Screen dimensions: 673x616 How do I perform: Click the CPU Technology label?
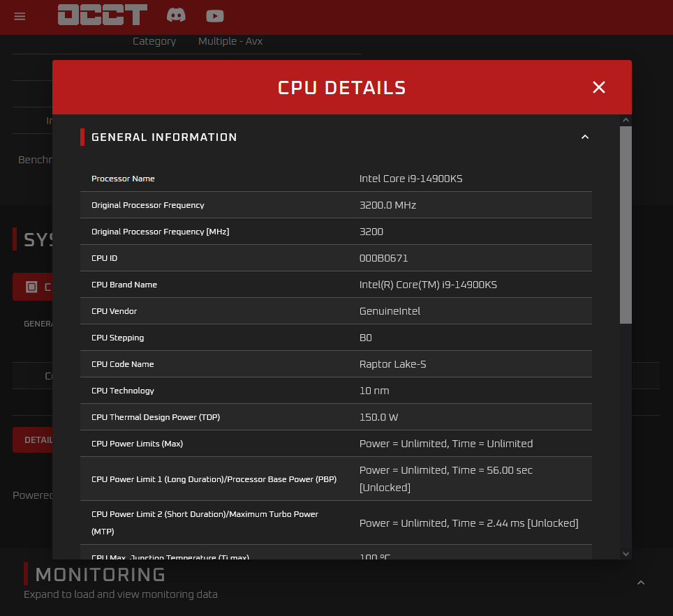coord(123,391)
